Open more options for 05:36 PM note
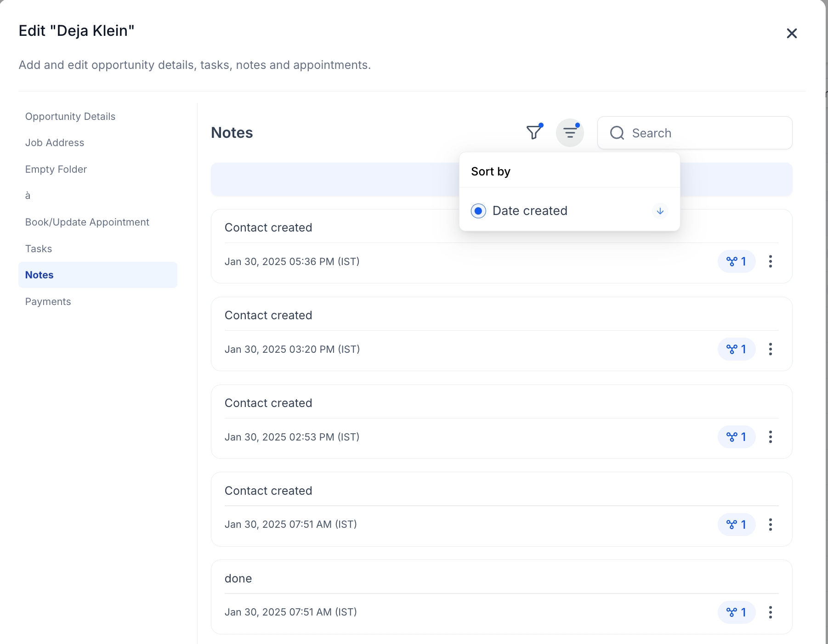The image size is (828, 644). tap(771, 261)
